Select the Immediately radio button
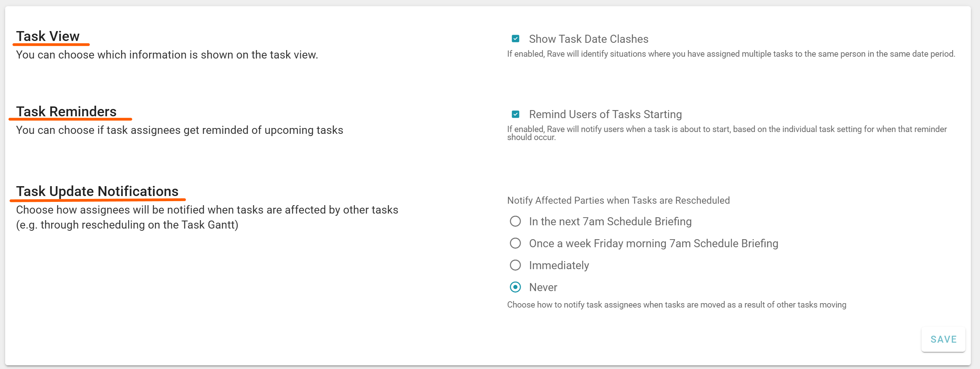The width and height of the screenshot is (980, 369). 515,265
